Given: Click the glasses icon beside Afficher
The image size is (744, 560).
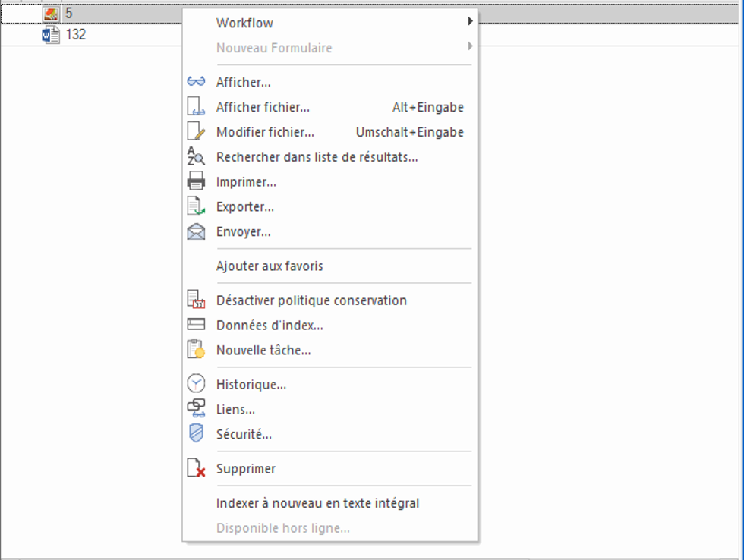Looking at the screenshot, I should (196, 82).
